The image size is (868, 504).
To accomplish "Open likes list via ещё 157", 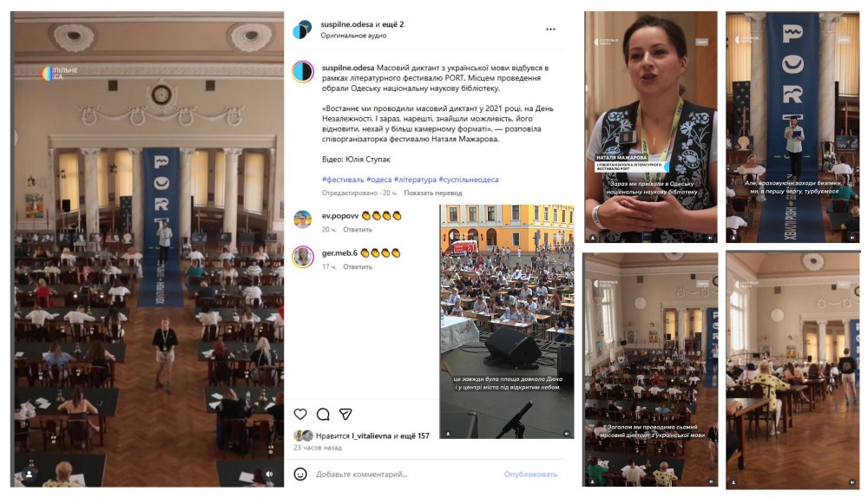I will pos(415,435).
